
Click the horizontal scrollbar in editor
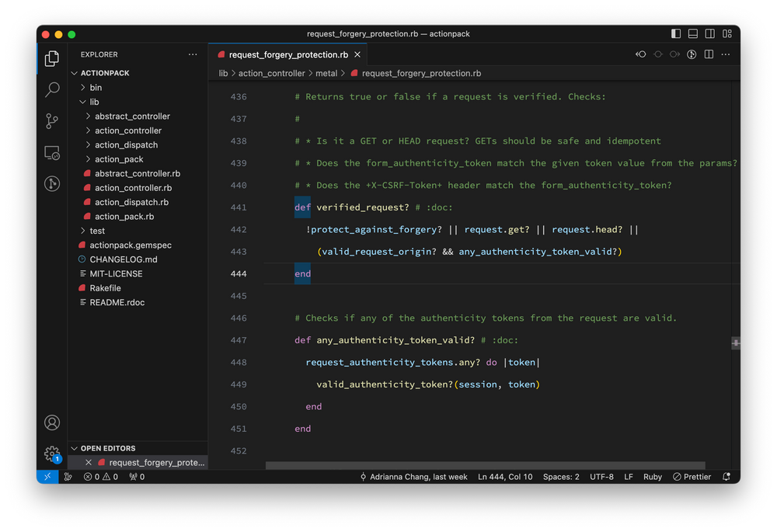point(486,466)
